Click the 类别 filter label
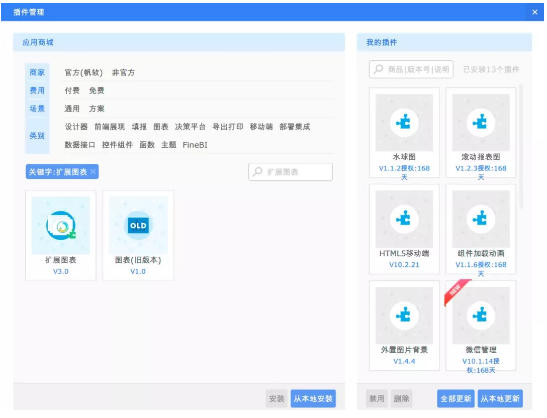547x418 pixels. tap(37, 136)
